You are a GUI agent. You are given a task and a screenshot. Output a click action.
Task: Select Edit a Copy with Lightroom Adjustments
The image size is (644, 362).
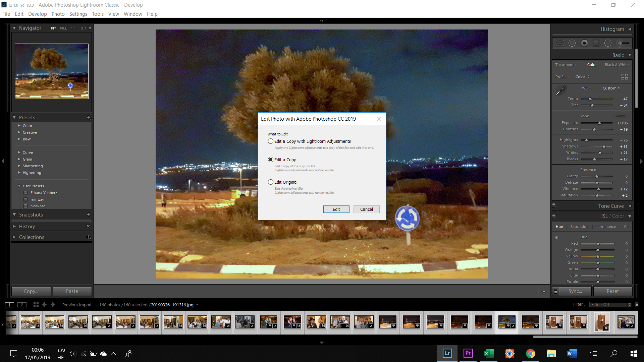(271, 141)
